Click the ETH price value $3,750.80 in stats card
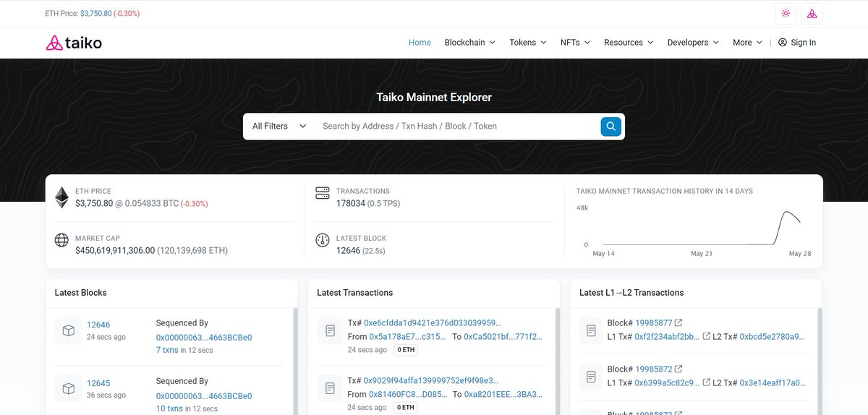Image resolution: width=868 pixels, height=415 pixels. pyautogui.click(x=94, y=204)
